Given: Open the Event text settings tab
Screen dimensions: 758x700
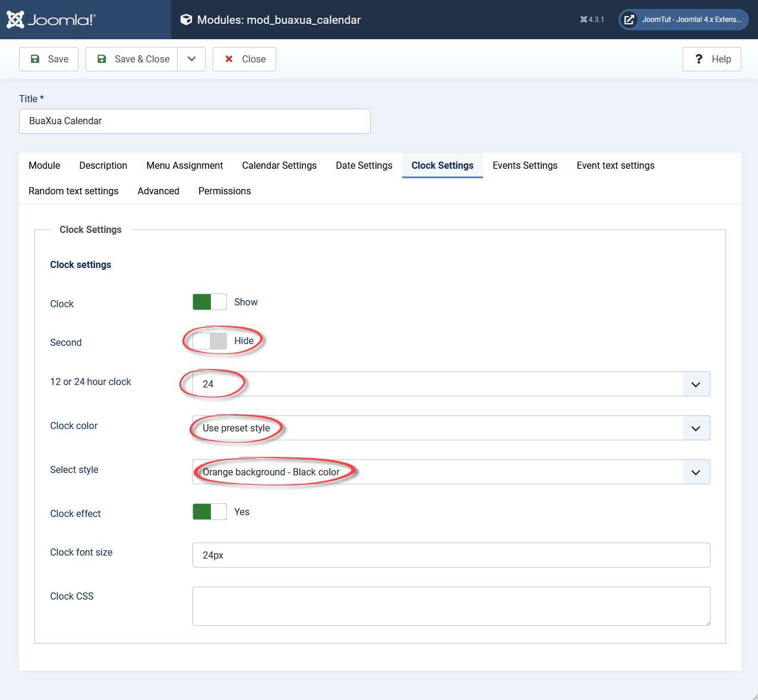Looking at the screenshot, I should 615,165.
